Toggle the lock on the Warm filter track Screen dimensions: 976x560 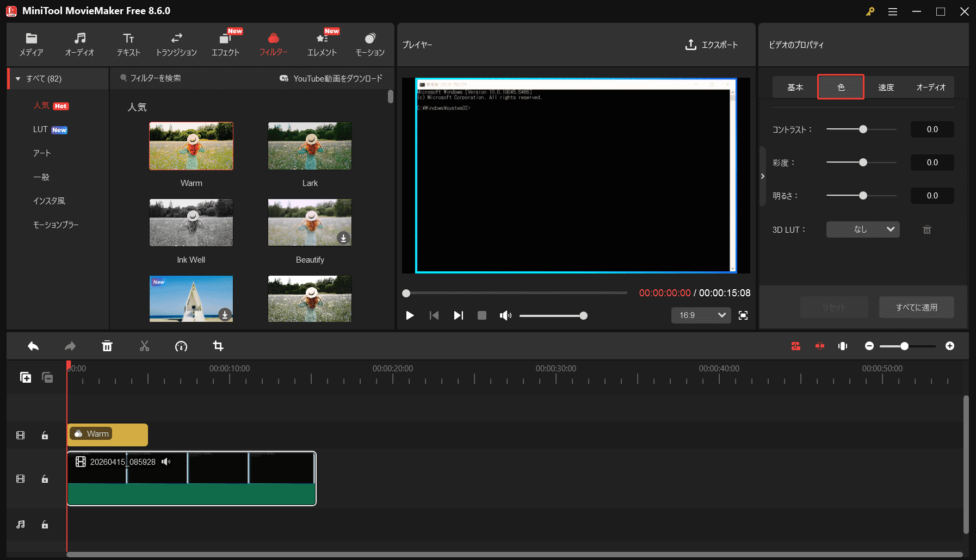point(45,435)
